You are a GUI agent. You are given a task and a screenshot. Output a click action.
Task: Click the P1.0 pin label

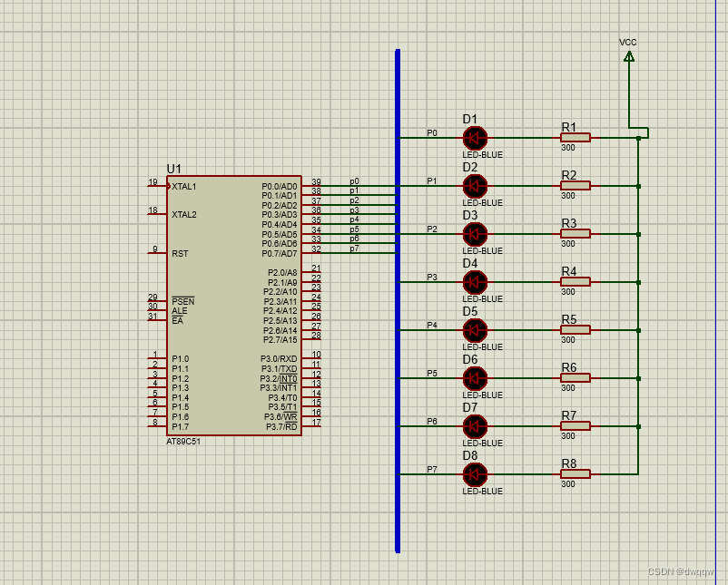181,359
